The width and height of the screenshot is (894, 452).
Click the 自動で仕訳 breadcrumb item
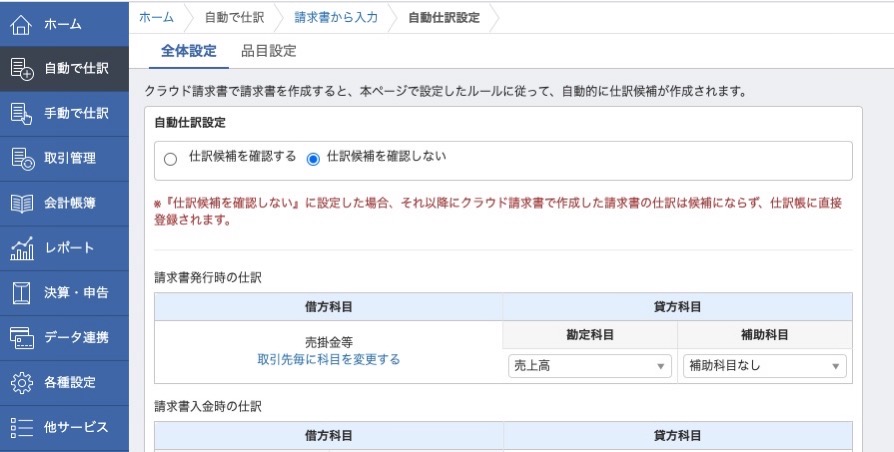pos(234,18)
